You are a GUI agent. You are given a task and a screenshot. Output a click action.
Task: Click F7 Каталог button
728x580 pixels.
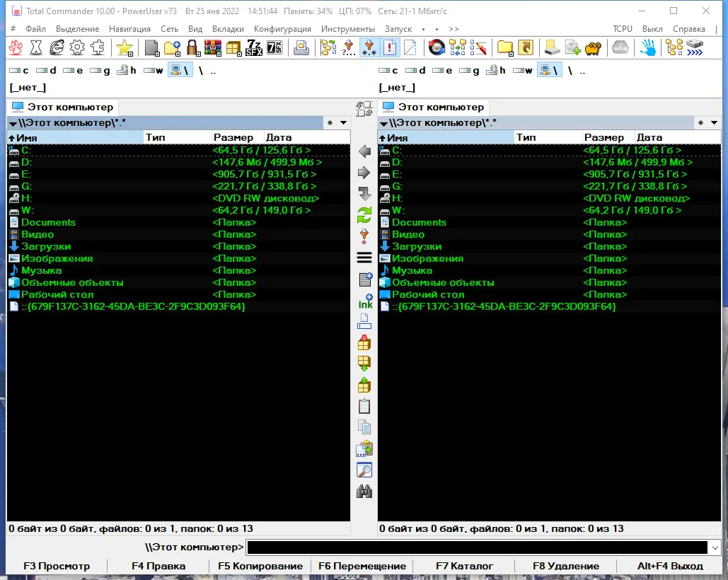(x=464, y=566)
